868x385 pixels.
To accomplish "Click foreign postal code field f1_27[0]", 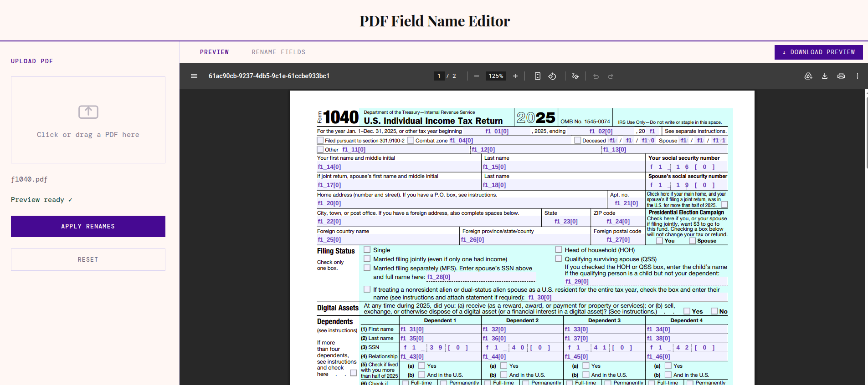I will [x=618, y=240].
